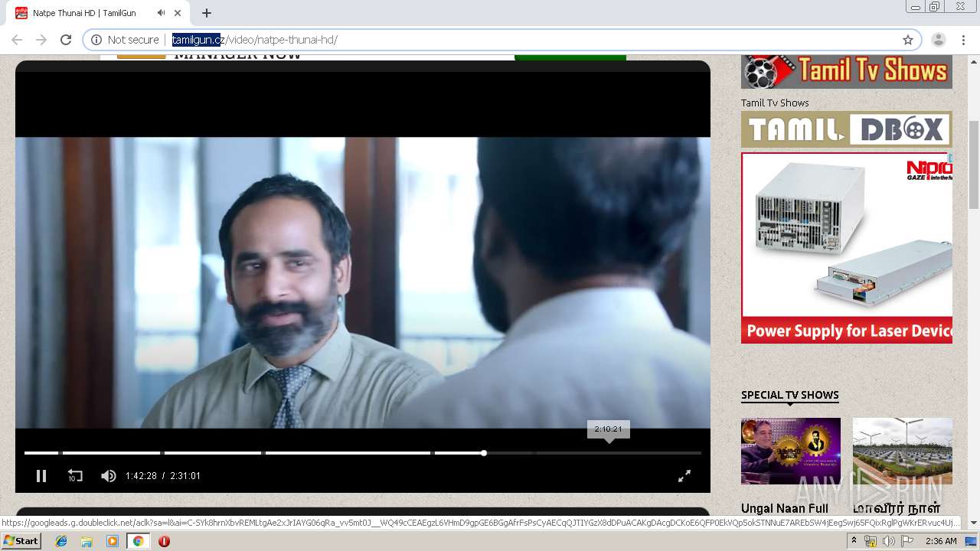This screenshot has height=551, width=980.
Task: Open network status tray icon
Action: [871, 541]
